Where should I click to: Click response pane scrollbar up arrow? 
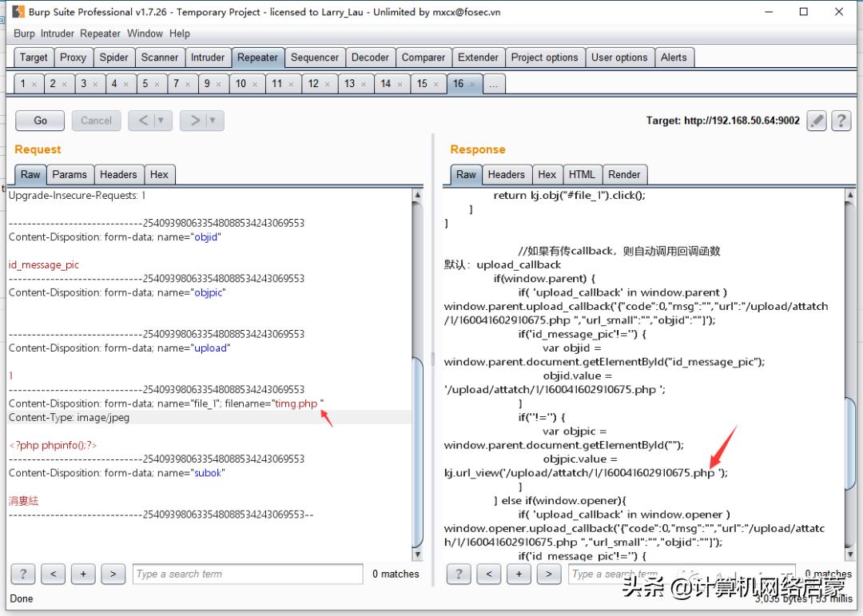[x=850, y=195]
